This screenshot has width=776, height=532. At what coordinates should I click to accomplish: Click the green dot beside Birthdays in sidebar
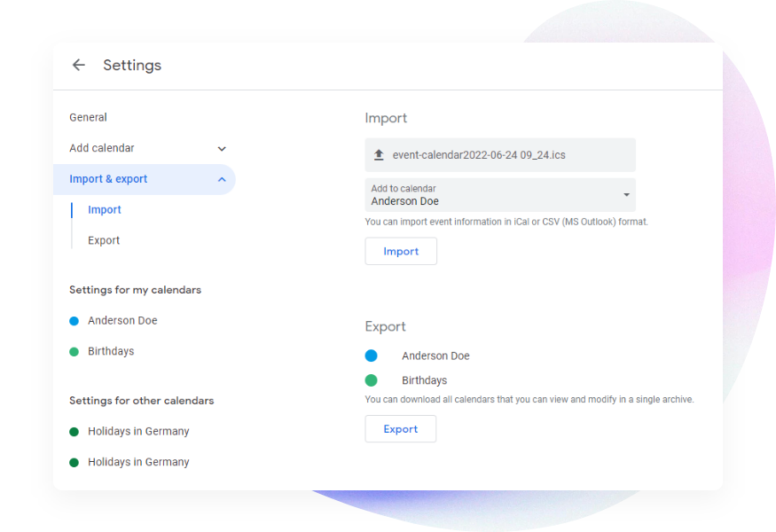74,352
